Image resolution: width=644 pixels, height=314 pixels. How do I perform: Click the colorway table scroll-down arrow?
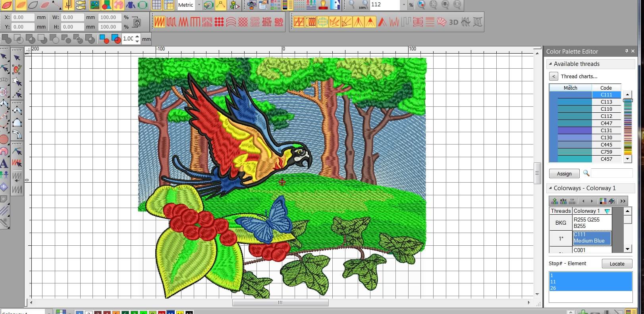click(x=628, y=249)
